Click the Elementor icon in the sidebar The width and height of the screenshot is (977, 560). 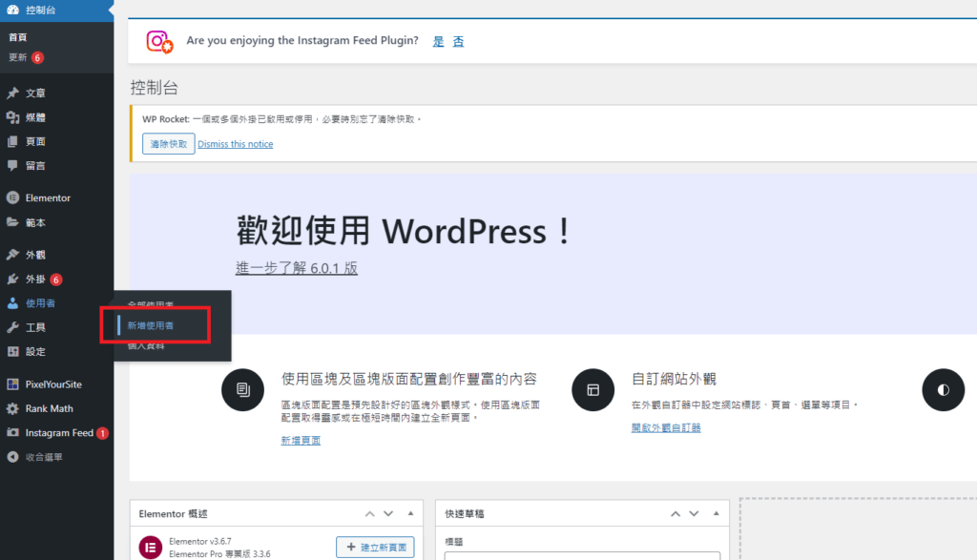12,198
